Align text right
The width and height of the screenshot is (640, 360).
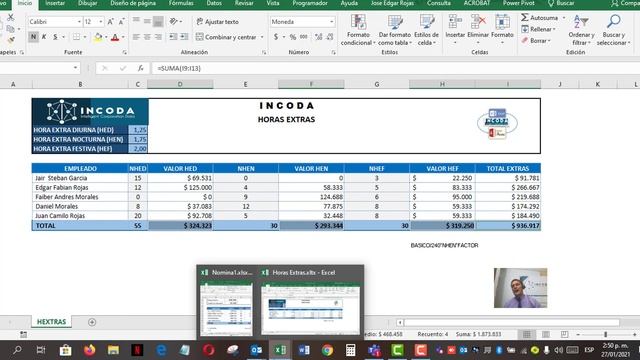[x=158, y=37]
